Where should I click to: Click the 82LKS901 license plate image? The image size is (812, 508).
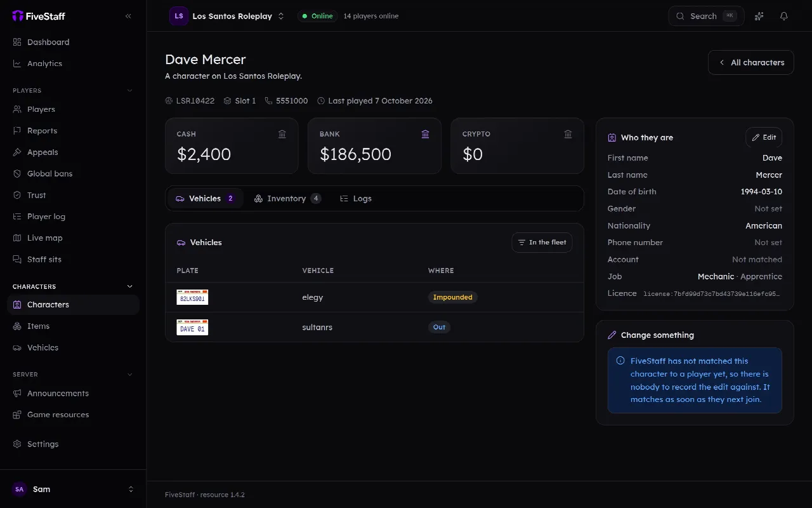[x=192, y=297]
